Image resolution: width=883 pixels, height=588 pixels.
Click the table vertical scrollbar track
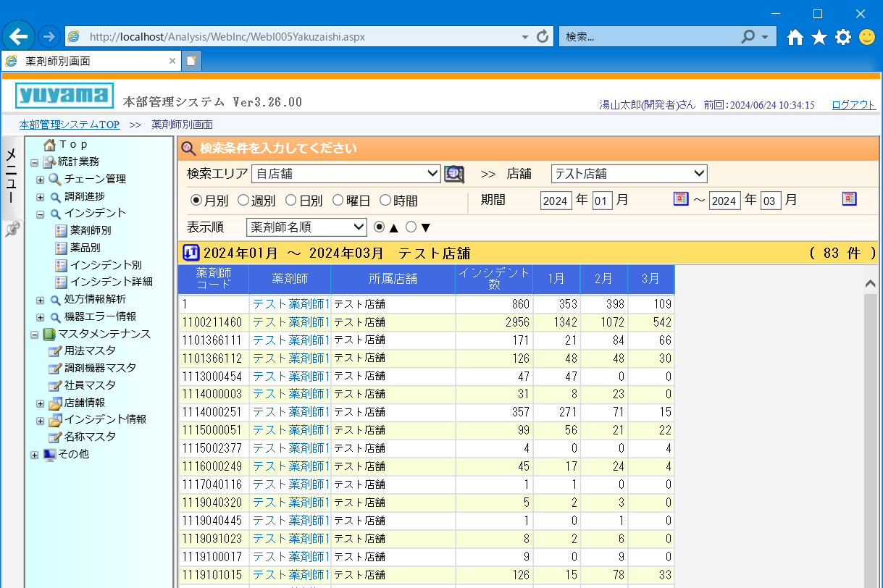(871, 441)
